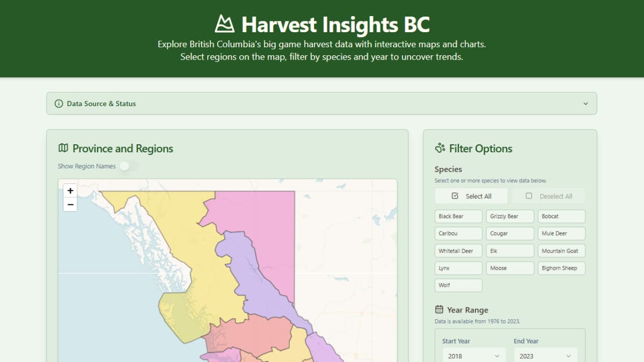Click the mountain logo icon in header
This screenshot has width=644, height=362.
(x=225, y=24)
